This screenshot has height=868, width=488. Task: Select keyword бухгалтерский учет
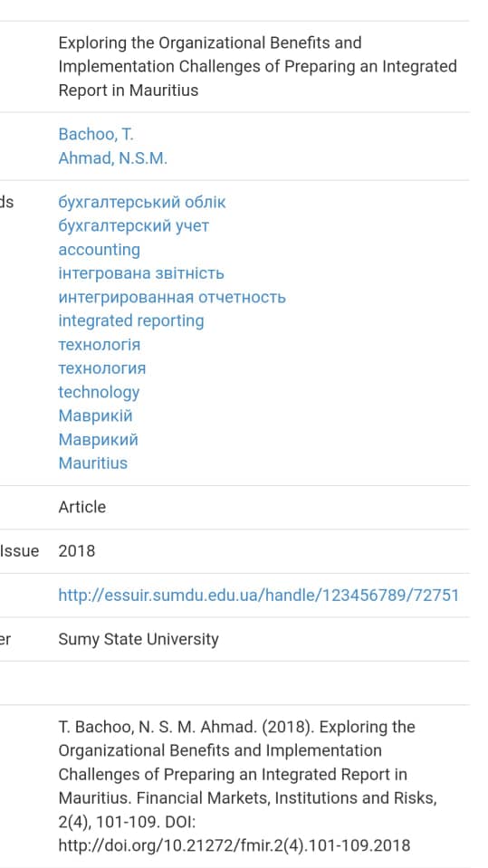tap(133, 226)
